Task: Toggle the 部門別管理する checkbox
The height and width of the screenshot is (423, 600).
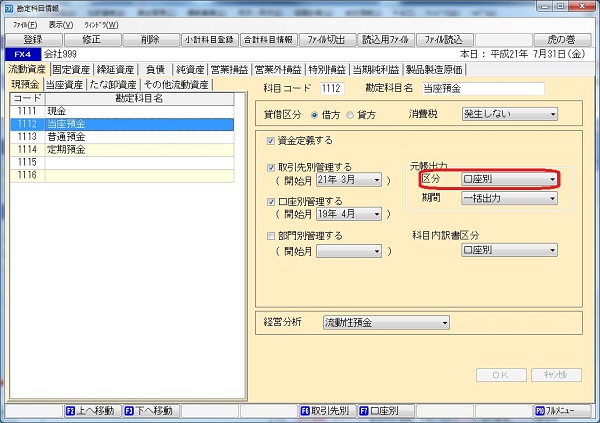Action: (x=271, y=236)
